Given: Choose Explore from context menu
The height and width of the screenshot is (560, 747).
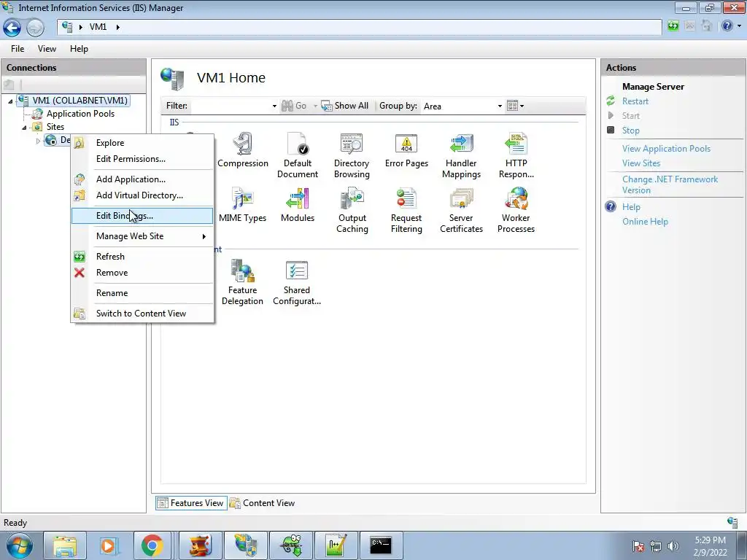Looking at the screenshot, I should pyautogui.click(x=142, y=143).
